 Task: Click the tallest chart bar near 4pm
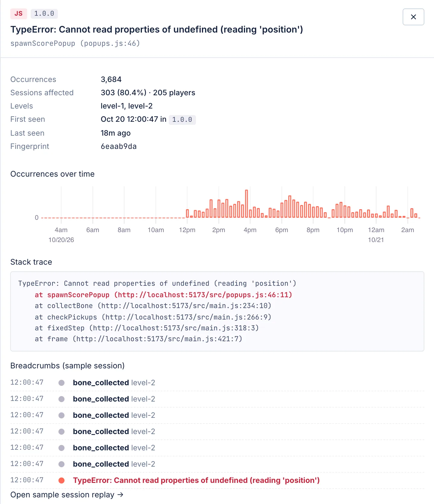247,203
